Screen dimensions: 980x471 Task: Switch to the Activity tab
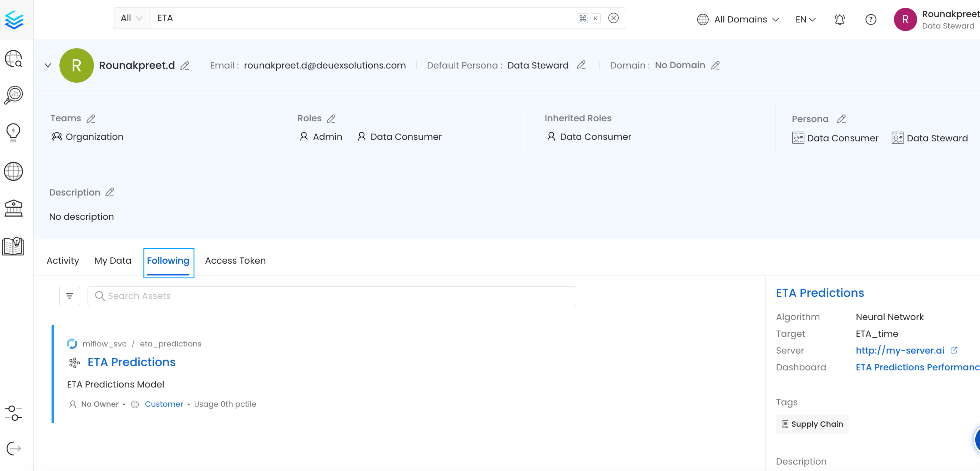coord(63,261)
